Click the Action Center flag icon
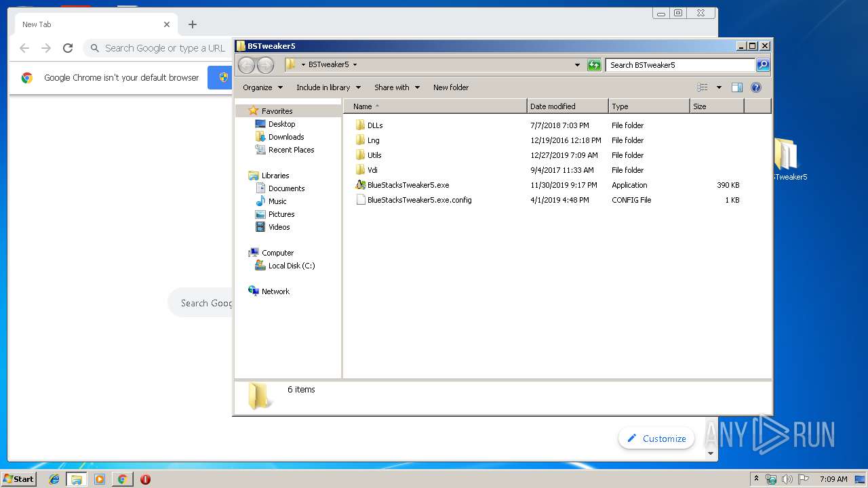Screen dimensions: 868x488 coord(804,479)
